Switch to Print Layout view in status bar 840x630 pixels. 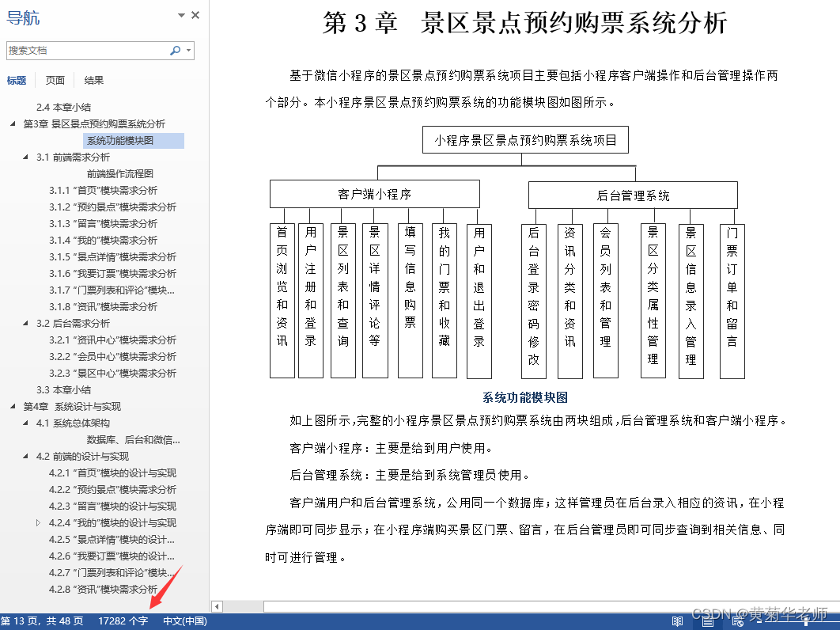(708, 621)
